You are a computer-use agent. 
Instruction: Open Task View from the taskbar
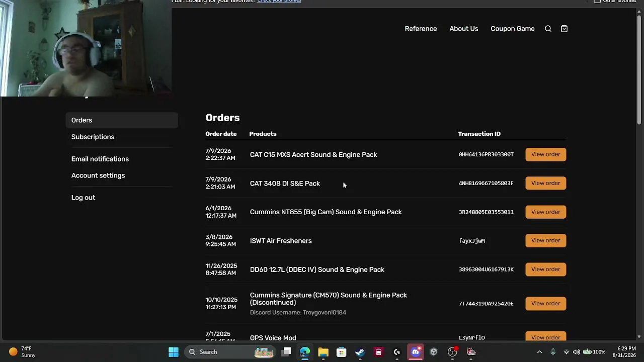click(x=286, y=352)
